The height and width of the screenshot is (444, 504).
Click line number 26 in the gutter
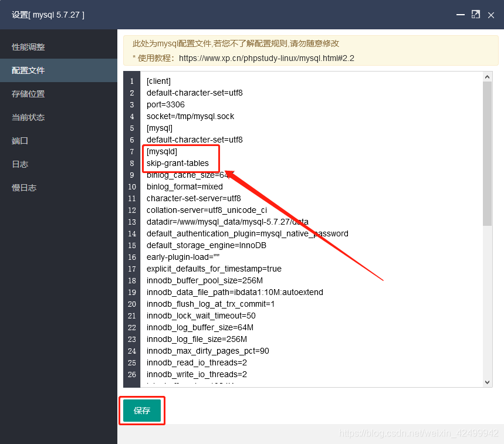coord(132,374)
